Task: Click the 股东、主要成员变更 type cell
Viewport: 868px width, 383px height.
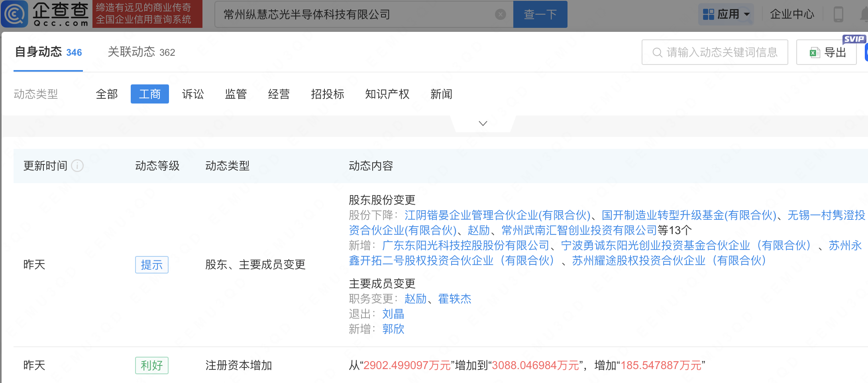Action: coord(255,265)
